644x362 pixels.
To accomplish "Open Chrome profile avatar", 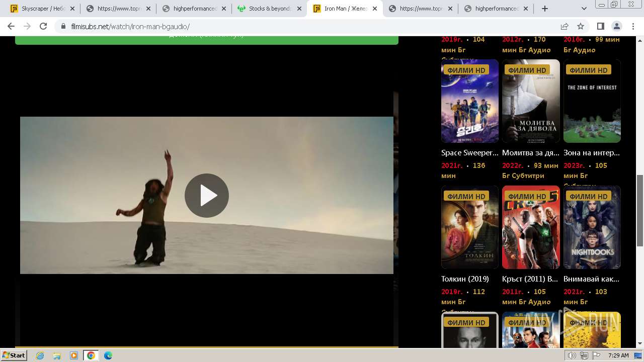I will [x=616, y=26].
